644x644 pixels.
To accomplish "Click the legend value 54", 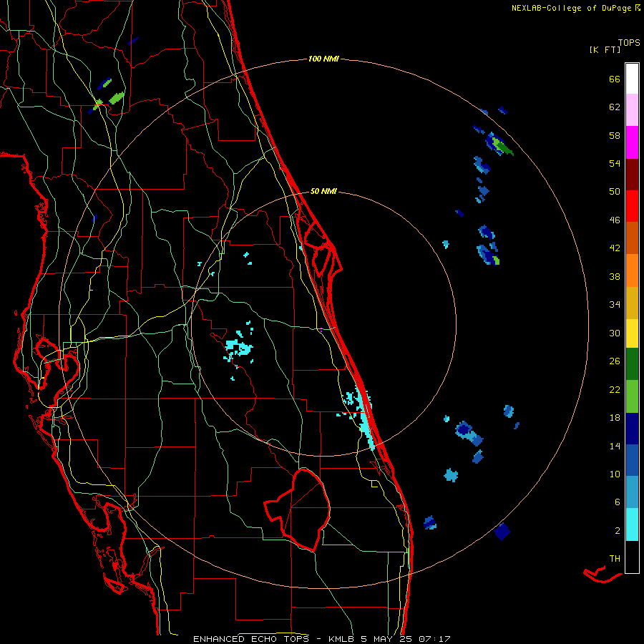I will tap(615, 163).
